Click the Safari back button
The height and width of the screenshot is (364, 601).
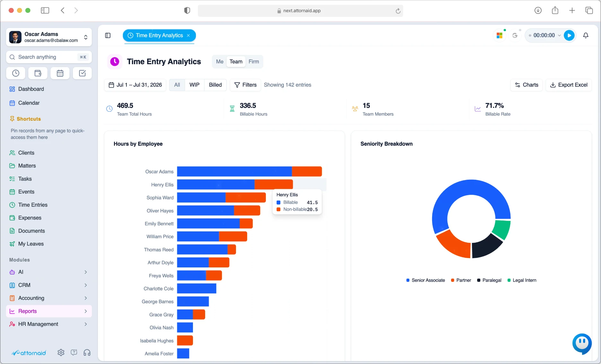point(63,10)
